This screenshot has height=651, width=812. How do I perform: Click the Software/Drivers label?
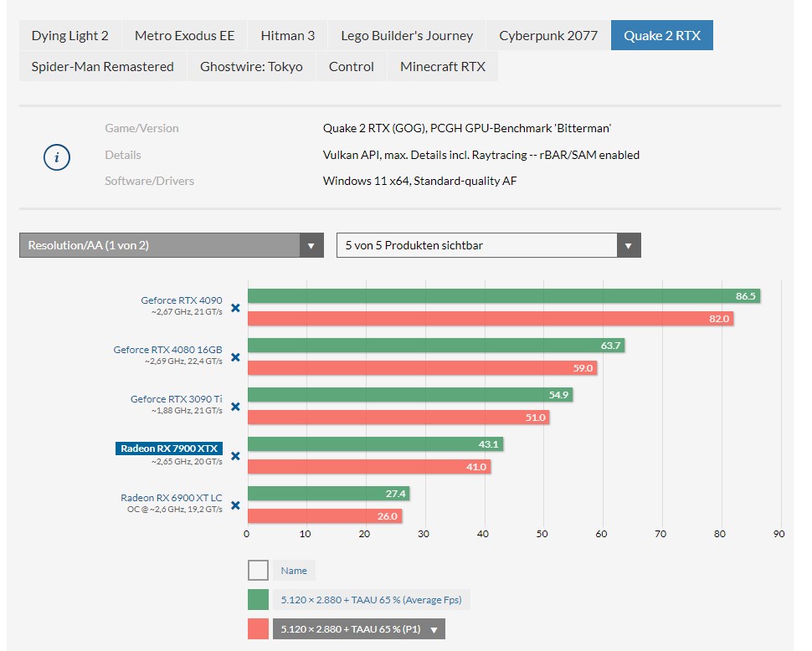(x=150, y=181)
